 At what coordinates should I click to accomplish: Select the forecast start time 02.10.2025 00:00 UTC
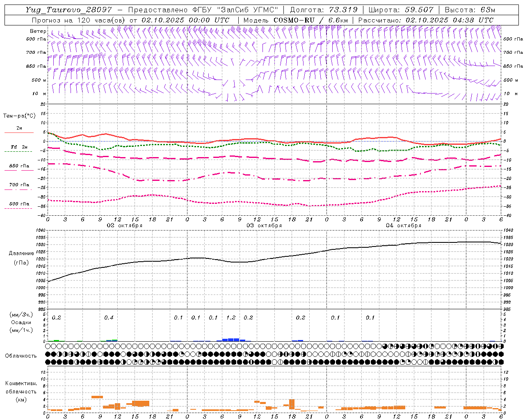pos(185,20)
